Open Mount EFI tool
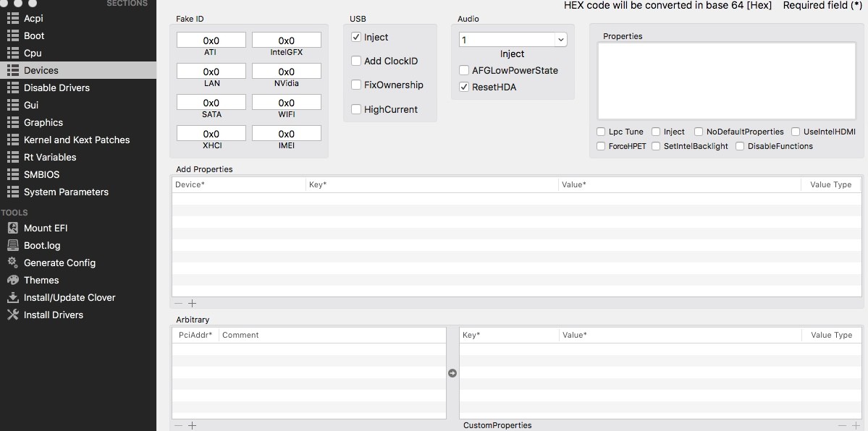 coord(46,228)
